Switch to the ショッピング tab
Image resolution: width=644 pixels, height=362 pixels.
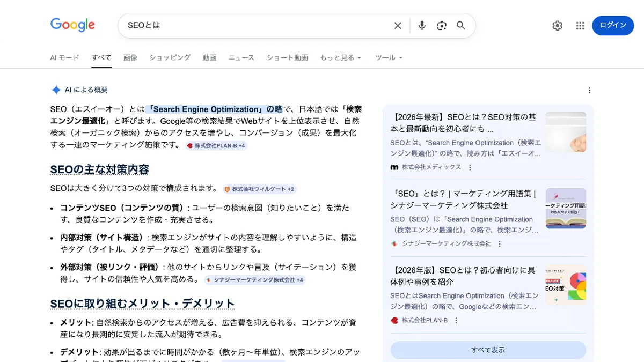pos(170,57)
